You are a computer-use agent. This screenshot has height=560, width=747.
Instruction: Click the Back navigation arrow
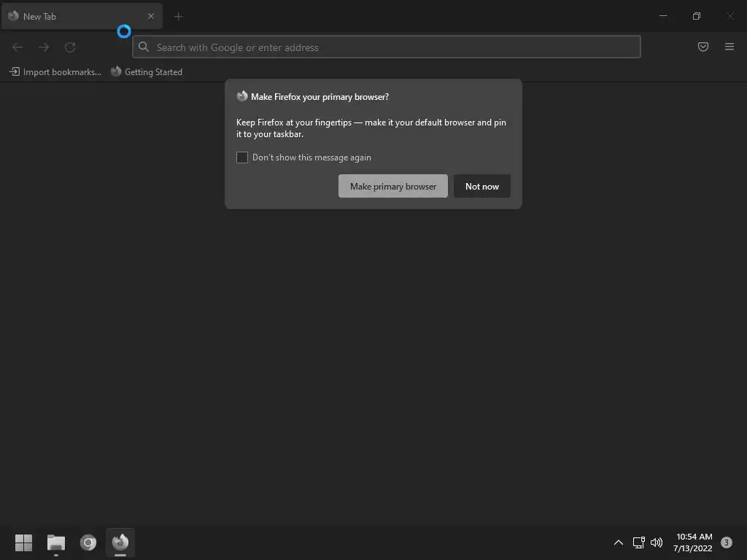coord(18,47)
